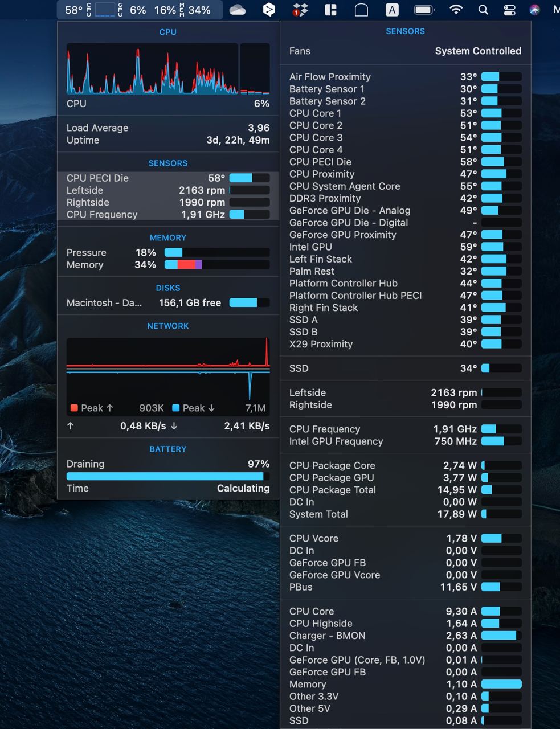Select the Uptime row
560x729 pixels.
click(x=168, y=140)
